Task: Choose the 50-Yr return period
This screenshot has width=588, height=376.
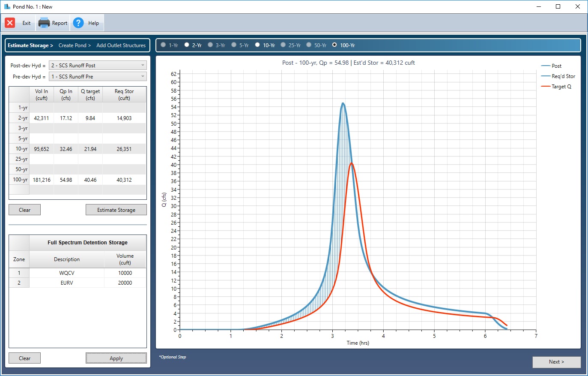Action: [309, 45]
